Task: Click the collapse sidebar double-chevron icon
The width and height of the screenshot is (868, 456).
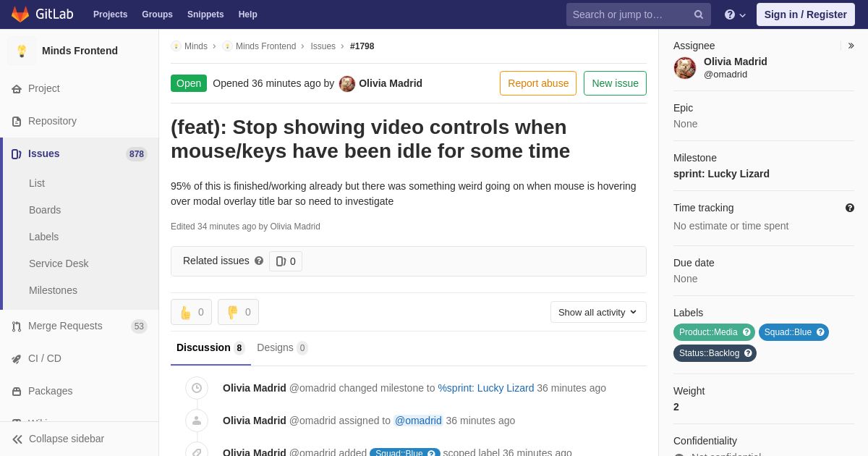Action: click(17, 439)
